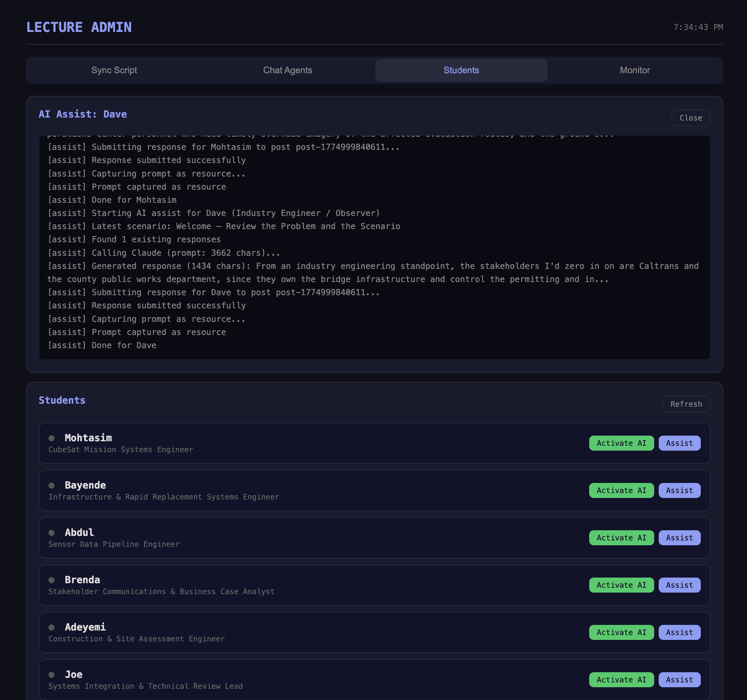Close the AI Assist Dave panel
This screenshot has height=700, width=747.
pos(691,118)
